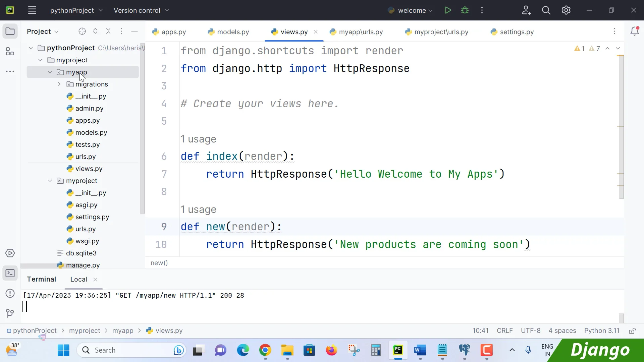
Task: Open IDE Settings via the gear icon
Action: pyautogui.click(x=566, y=10)
